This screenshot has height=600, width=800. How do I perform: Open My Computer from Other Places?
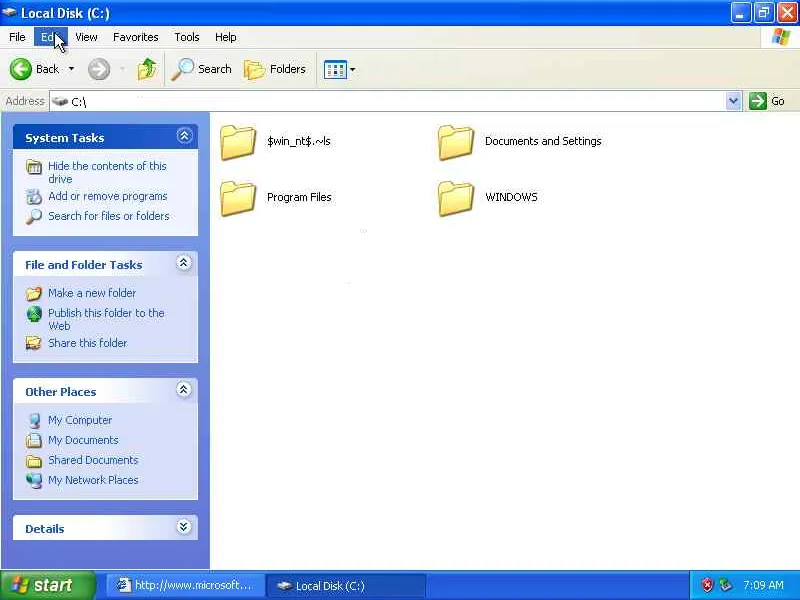point(80,420)
